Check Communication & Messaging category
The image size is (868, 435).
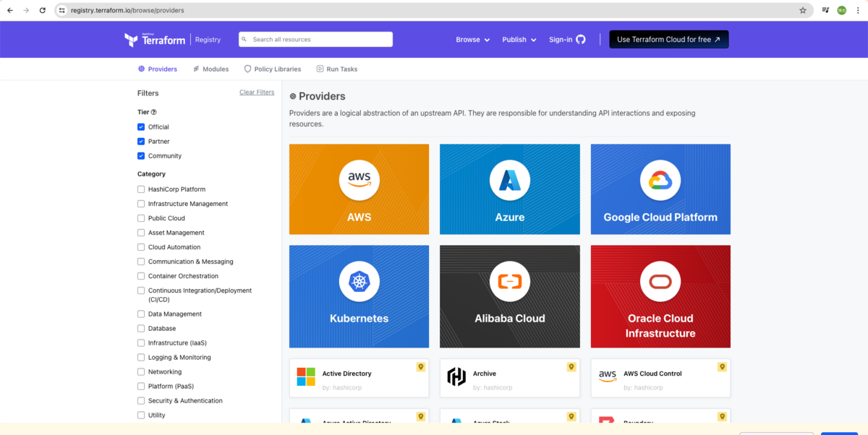(141, 262)
